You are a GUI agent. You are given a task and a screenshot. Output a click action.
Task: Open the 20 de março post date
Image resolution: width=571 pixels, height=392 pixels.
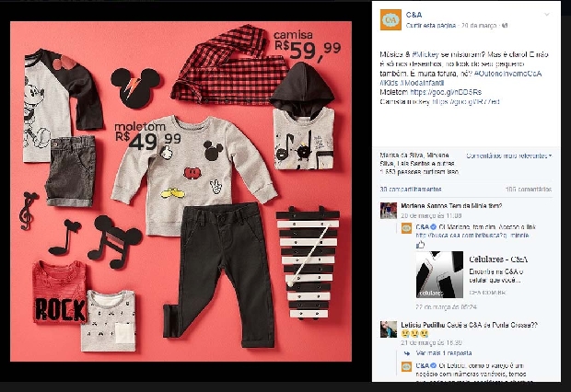click(x=479, y=26)
